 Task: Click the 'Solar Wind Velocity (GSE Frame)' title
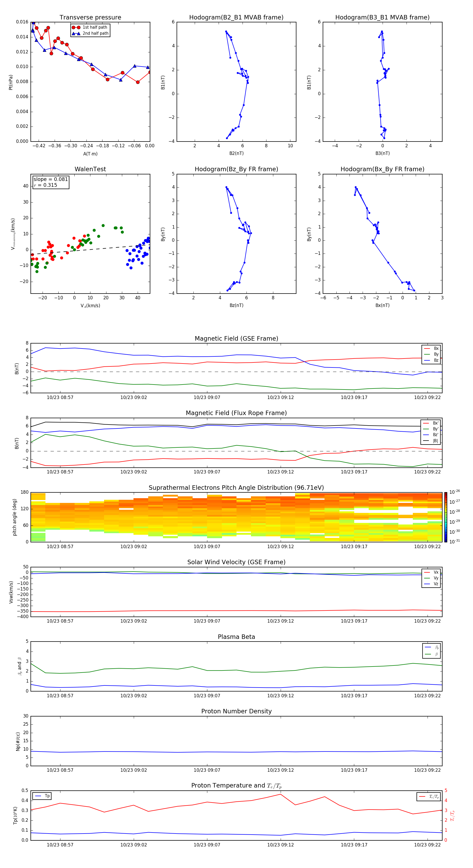pos(236,562)
